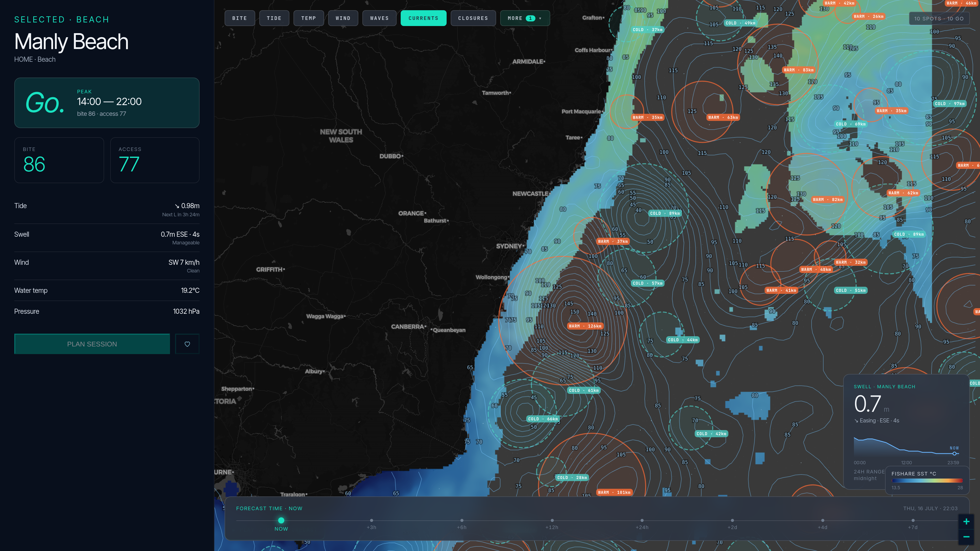This screenshot has width=980, height=551.
Task: Click the Wind SW 7 km/h row
Action: click(107, 266)
